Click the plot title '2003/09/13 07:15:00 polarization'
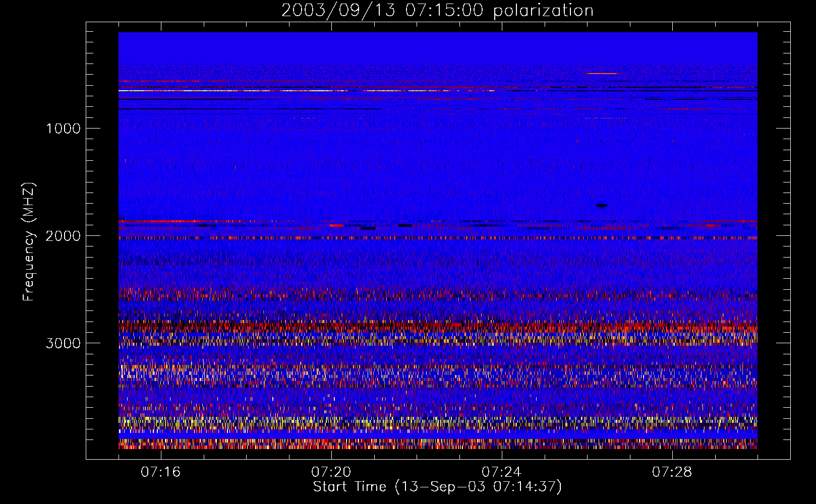Screen dimensions: 816x504 coord(437,11)
